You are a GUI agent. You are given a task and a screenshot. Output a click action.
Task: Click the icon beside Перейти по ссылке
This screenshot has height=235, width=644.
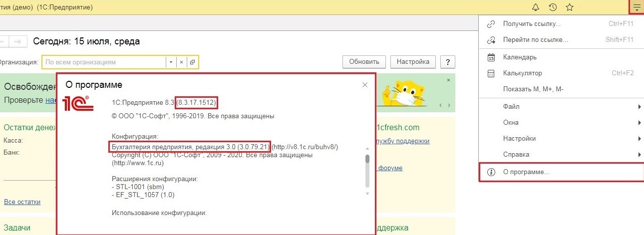coord(491,39)
